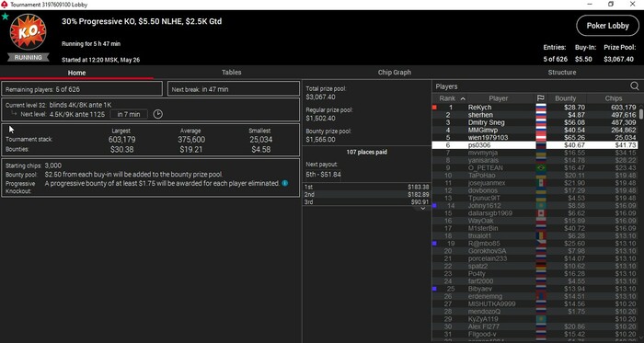Sort by the Player column header
Viewport: 644px width, 343px height.
[x=499, y=98]
